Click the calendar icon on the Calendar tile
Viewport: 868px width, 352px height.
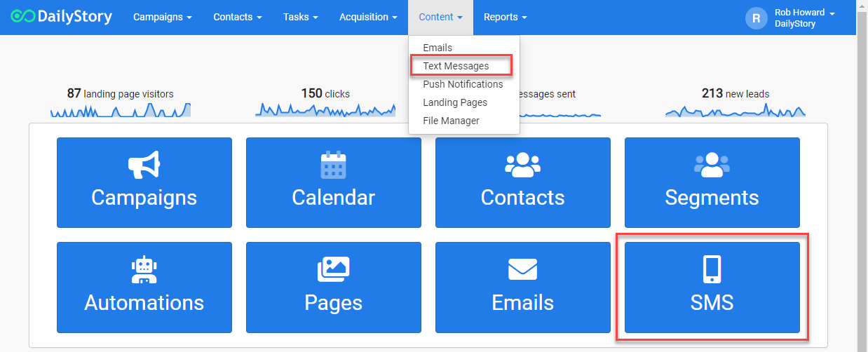tap(334, 165)
